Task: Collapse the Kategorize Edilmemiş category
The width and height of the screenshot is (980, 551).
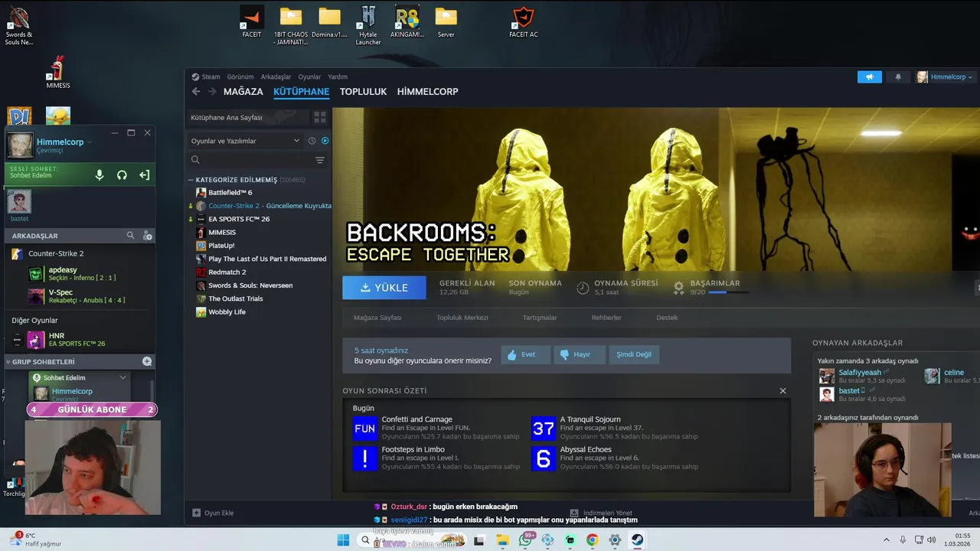Action: (x=191, y=180)
